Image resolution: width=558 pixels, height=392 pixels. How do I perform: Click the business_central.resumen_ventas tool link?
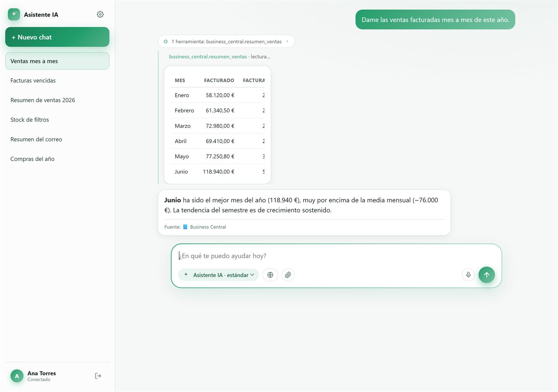pyautogui.click(x=208, y=57)
